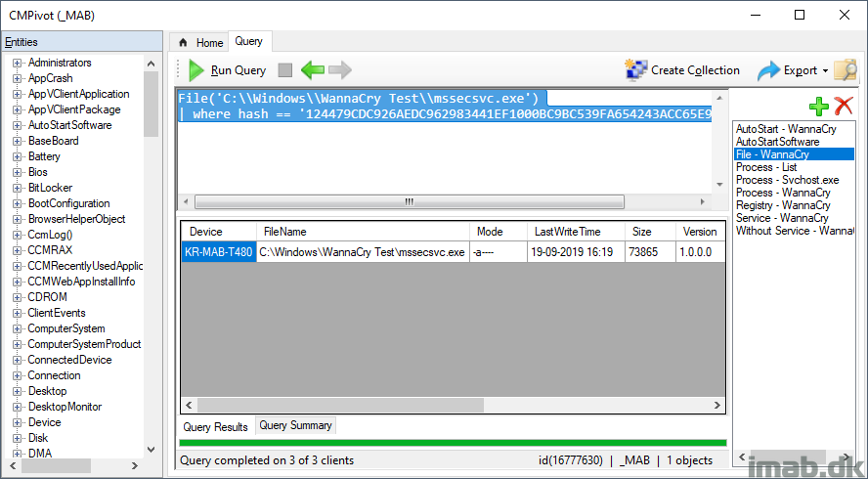Image resolution: width=868 pixels, height=479 pixels.
Task: Select the BrowserHelperObject entity
Action: coord(77,219)
